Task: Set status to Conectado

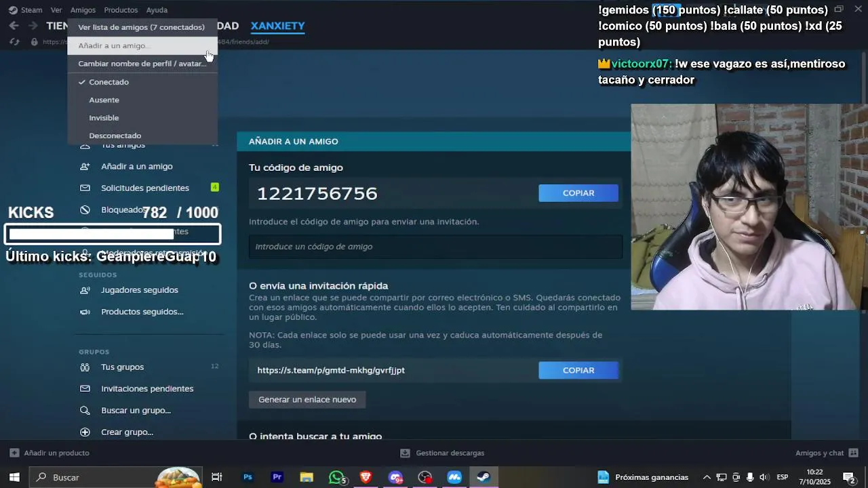Action: point(142,82)
